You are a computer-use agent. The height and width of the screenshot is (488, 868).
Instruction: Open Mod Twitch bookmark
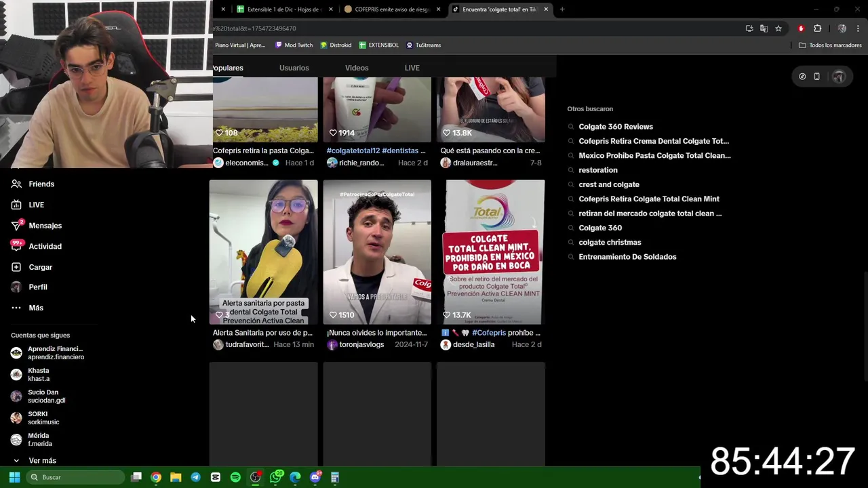click(294, 45)
